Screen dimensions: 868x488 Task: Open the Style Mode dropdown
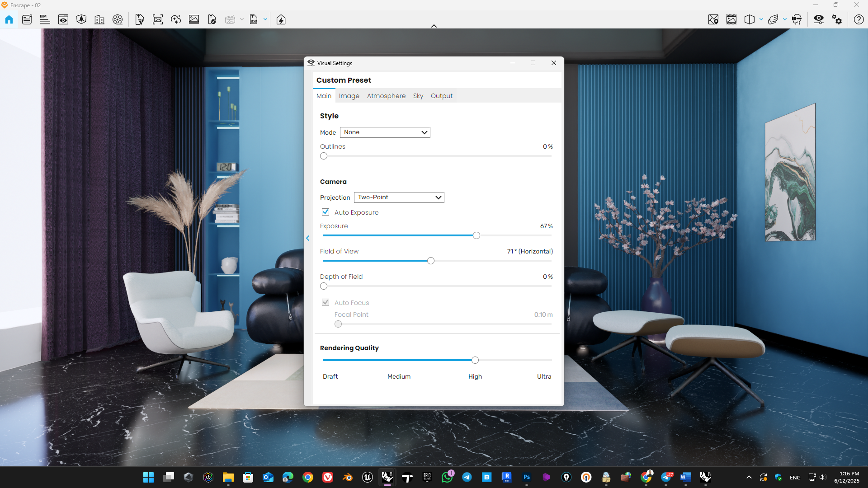coord(385,132)
